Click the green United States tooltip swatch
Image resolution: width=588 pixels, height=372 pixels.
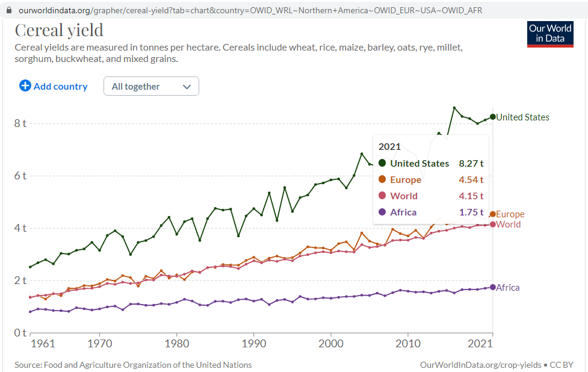[x=382, y=163]
